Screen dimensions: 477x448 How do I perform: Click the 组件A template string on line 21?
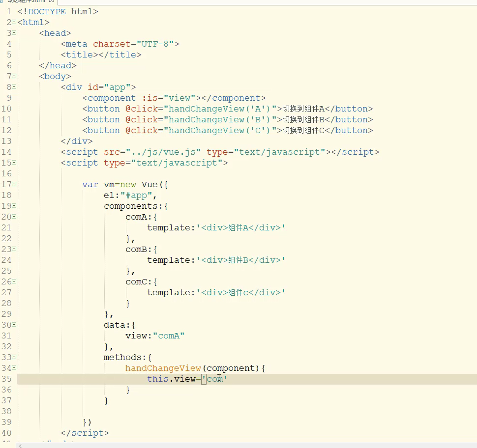[241, 227]
